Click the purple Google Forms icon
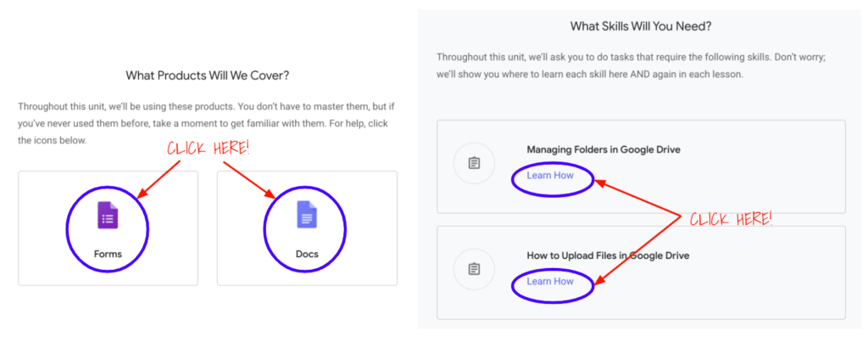868x342 pixels. 108,216
